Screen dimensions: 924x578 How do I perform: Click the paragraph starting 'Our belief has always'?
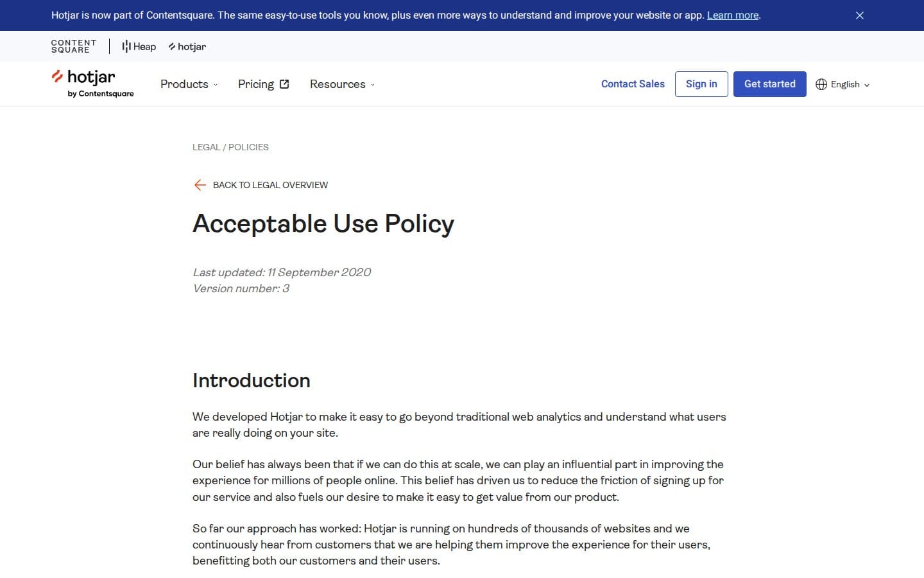pyautogui.click(x=458, y=480)
